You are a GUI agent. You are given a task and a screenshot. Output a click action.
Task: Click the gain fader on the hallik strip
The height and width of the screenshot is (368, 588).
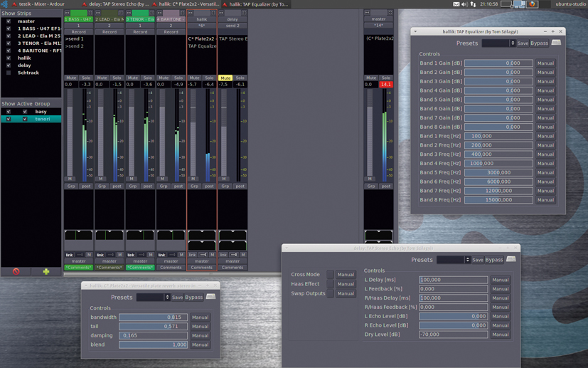(193, 132)
